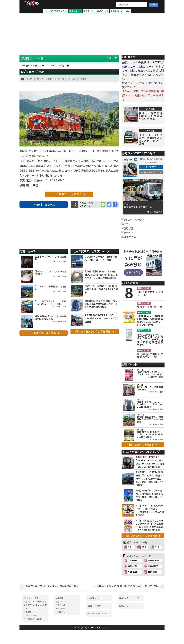The width and height of the screenshot is (184, 644).
Task: Select the DE10形 tag
Action: pos(71,79)
